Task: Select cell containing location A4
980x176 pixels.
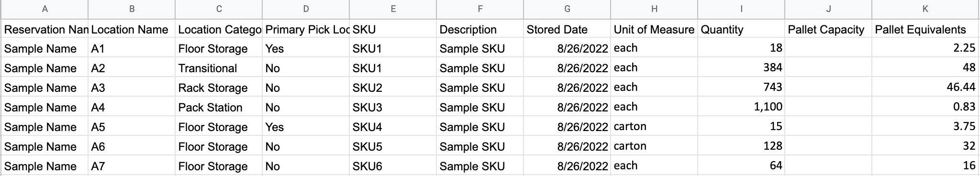Action: pos(132,108)
